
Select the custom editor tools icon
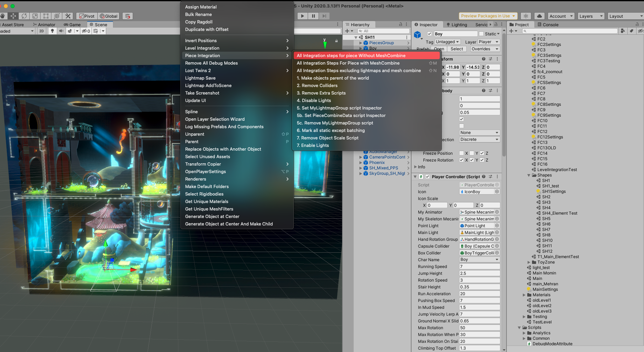pyautogui.click(x=68, y=16)
